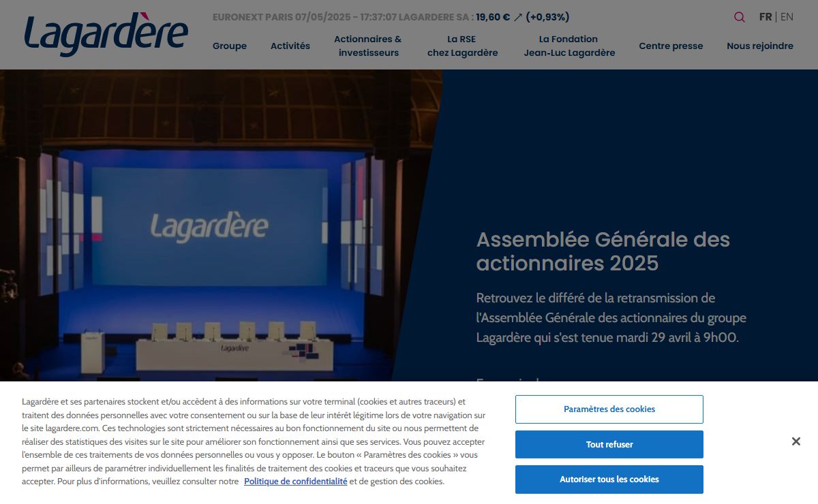Click Paramètres des cookies button
The image size is (818, 504).
pos(609,409)
